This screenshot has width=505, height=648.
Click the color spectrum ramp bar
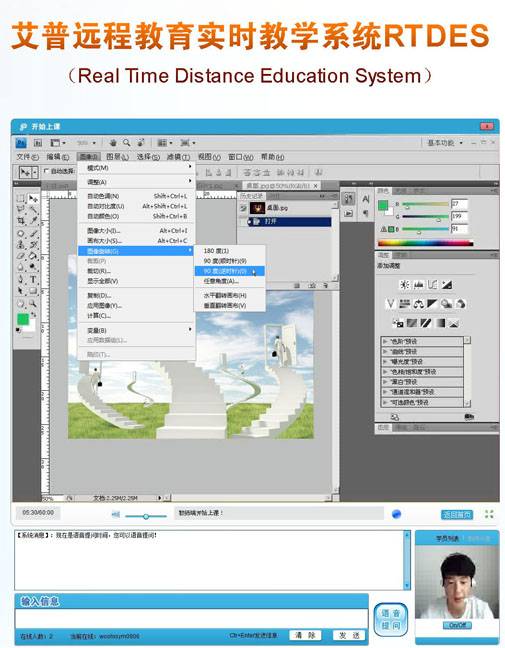pos(426,243)
